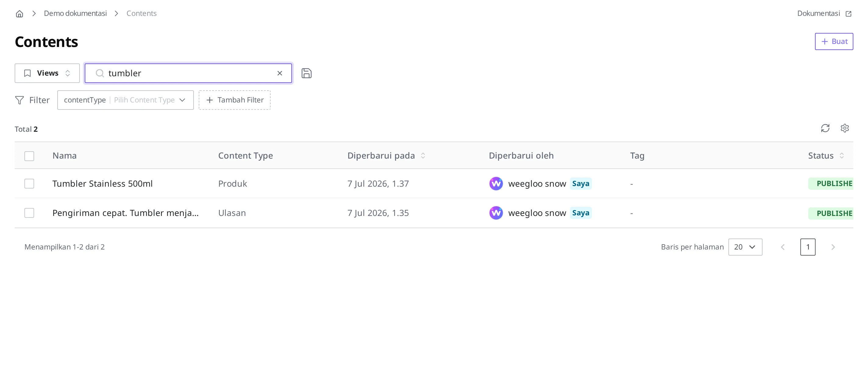This screenshot has width=868, height=366.
Task: Click weegloo snow avatar in Tumbler Stainless row
Action: pyautogui.click(x=496, y=184)
